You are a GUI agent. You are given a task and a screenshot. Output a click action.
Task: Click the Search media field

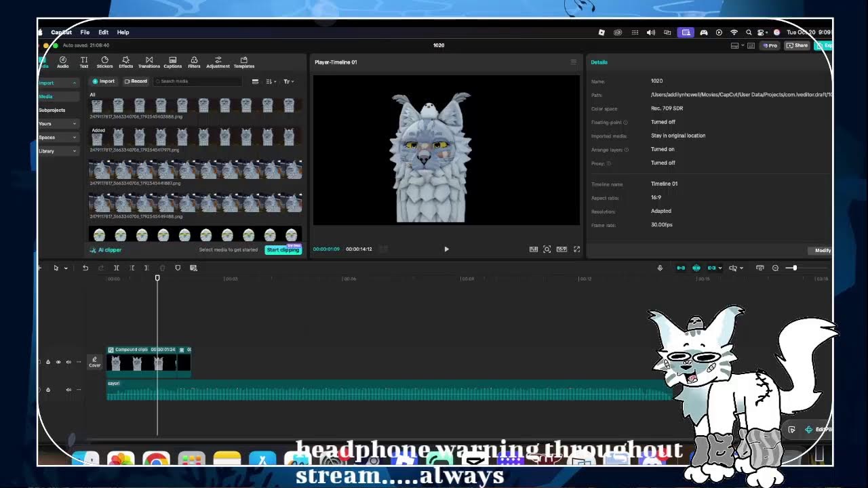(197, 81)
